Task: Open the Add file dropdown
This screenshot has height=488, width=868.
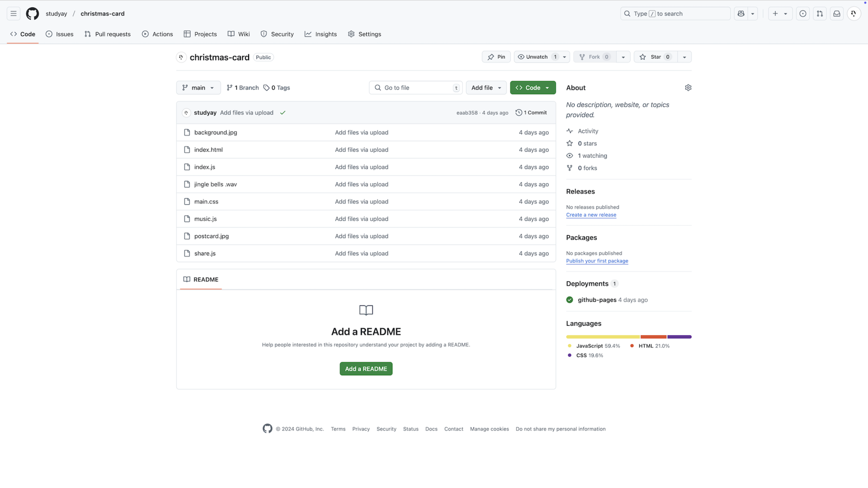Action: [x=486, y=88]
